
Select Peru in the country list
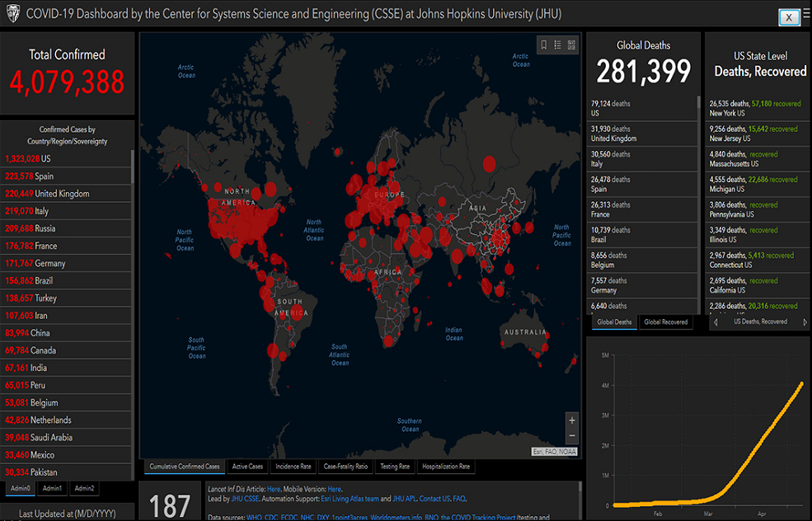(x=66, y=385)
